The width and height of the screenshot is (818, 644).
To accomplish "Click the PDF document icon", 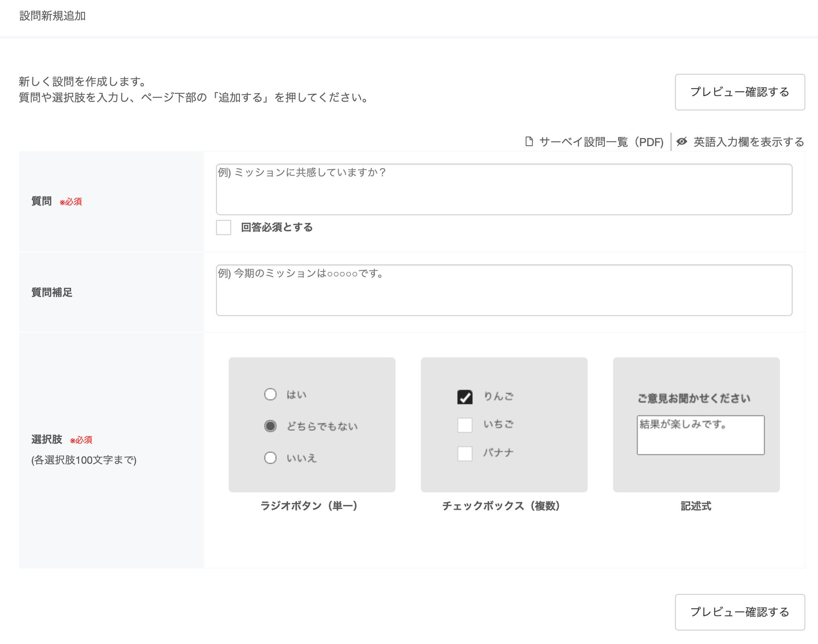I will coord(529,142).
